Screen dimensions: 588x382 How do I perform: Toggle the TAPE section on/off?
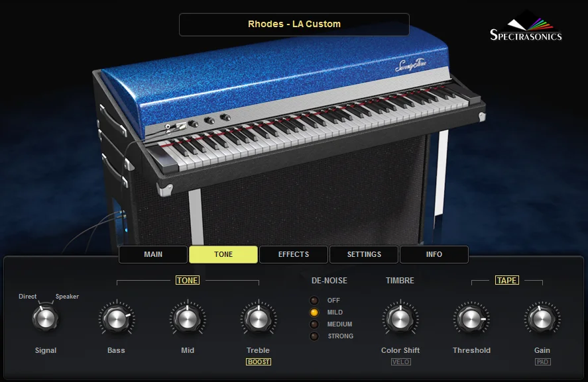coord(506,280)
